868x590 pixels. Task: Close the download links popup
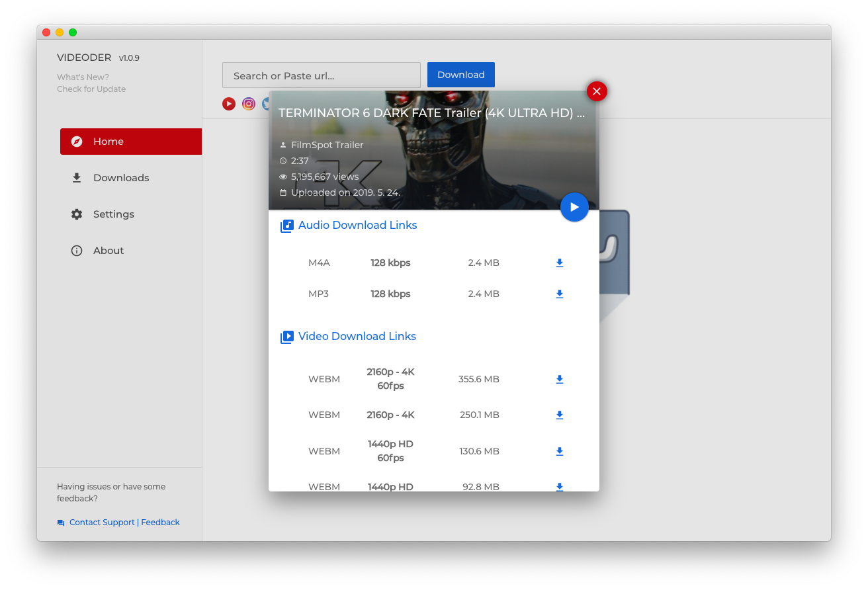597,91
